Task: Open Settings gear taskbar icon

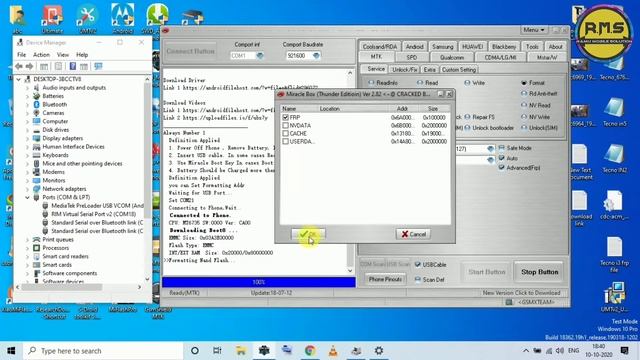Action: 379,351
